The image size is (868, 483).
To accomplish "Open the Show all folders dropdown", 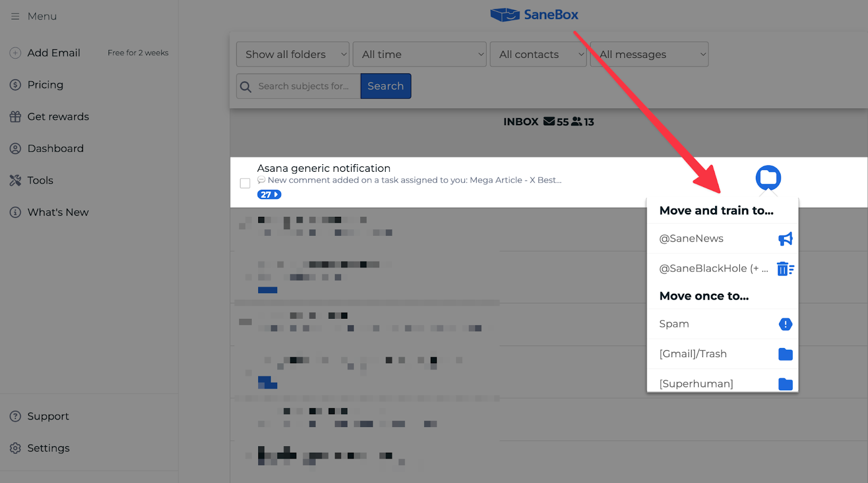I will pyautogui.click(x=293, y=54).
